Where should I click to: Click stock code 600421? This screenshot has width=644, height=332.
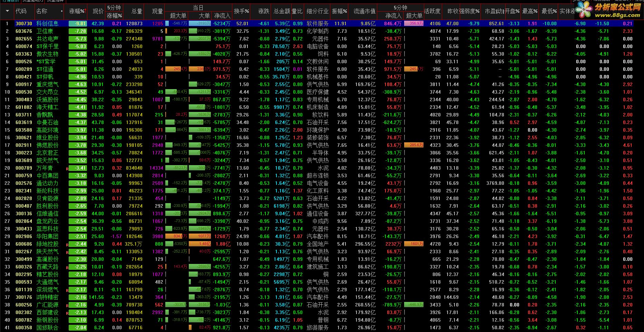tap(24, 77)
